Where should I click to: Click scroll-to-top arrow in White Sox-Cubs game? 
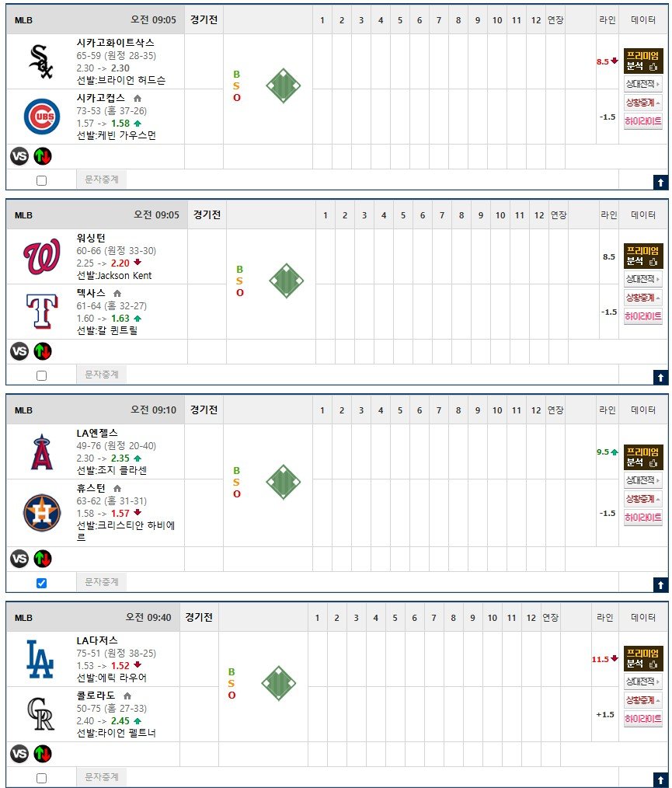(x=660, y=183)
